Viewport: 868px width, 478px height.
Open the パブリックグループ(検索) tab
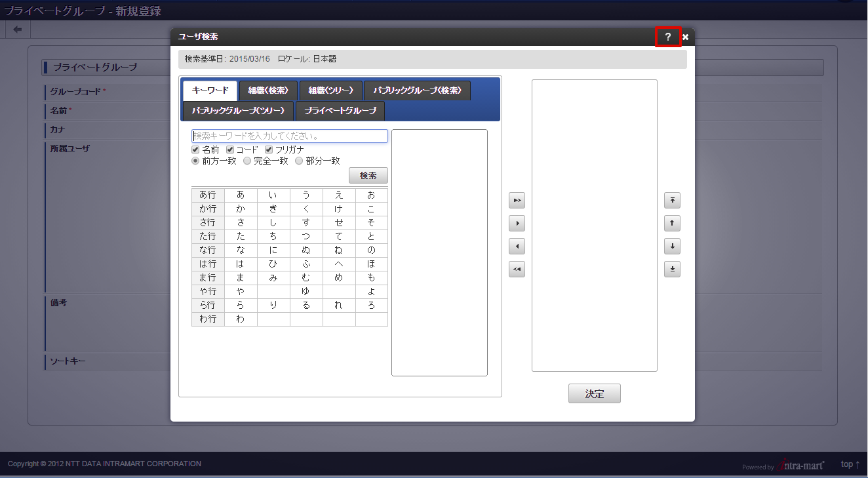coord(417,90)
